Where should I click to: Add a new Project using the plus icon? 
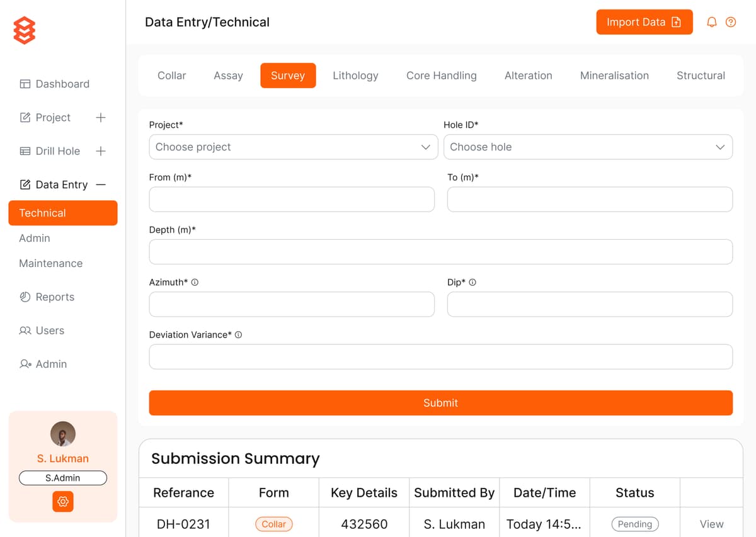(101, 117)
